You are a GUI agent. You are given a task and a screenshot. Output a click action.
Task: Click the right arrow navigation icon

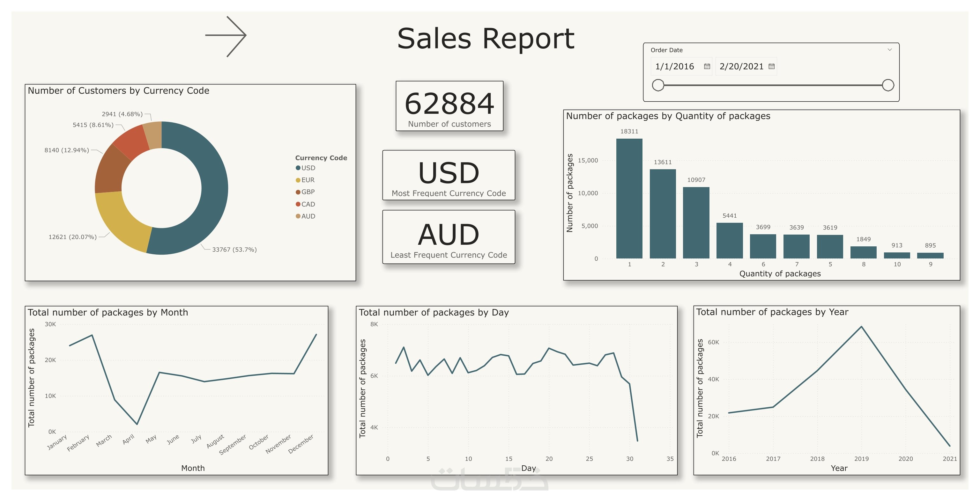(x=226, y=36)
